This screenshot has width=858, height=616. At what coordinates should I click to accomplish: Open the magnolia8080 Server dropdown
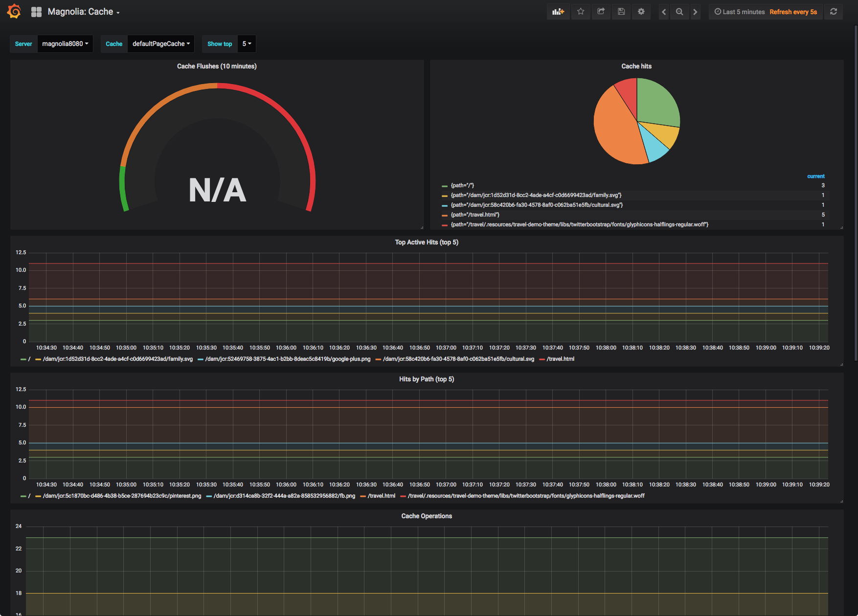tap(65, 44)
